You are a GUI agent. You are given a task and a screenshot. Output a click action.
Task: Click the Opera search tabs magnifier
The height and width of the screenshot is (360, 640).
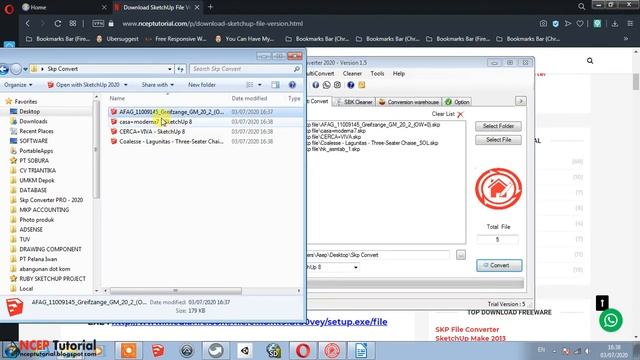tap(582, 7)
